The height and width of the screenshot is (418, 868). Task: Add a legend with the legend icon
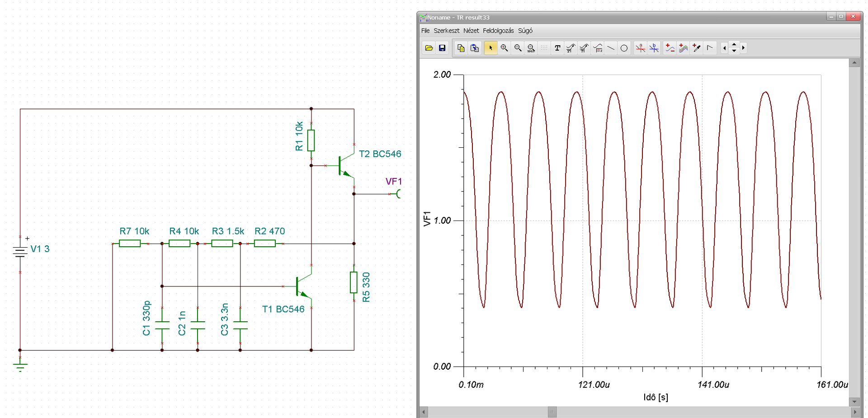point(598,48)
